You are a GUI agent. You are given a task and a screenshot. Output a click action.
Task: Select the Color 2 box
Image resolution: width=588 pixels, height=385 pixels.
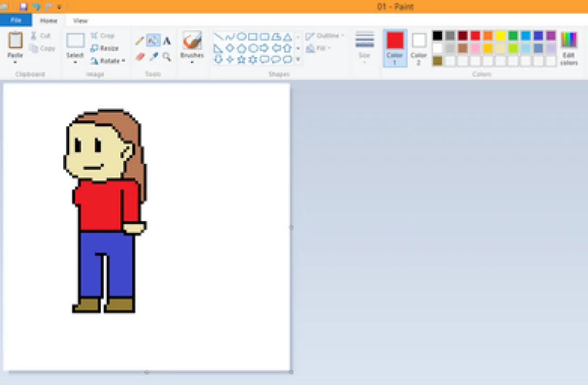tap(419, 48)
